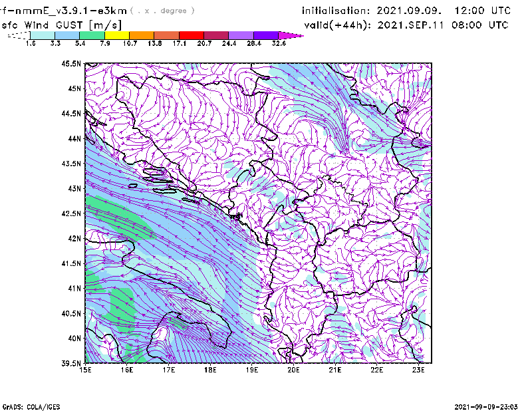The image size is (532, 411).
Task: Click the '20E' longitude label
Action: 293,370
